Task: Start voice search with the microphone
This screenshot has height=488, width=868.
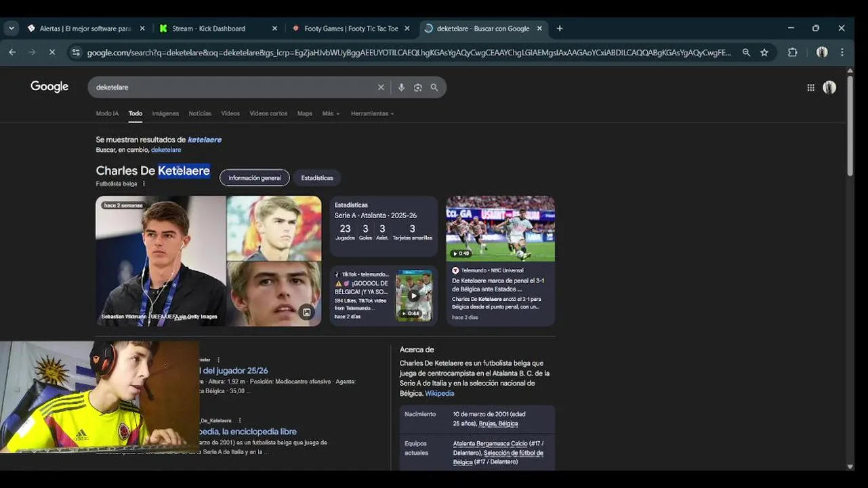Action: [401, 87]
